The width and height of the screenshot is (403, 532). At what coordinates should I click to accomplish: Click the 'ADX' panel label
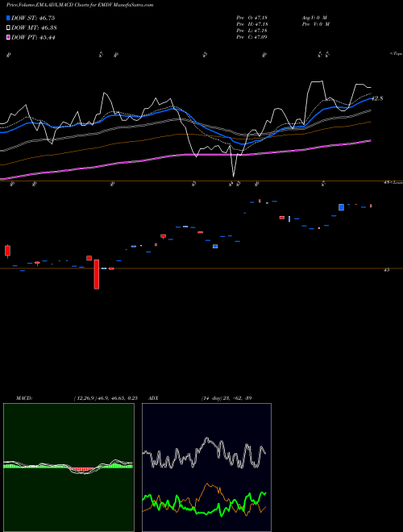(154, 398)
